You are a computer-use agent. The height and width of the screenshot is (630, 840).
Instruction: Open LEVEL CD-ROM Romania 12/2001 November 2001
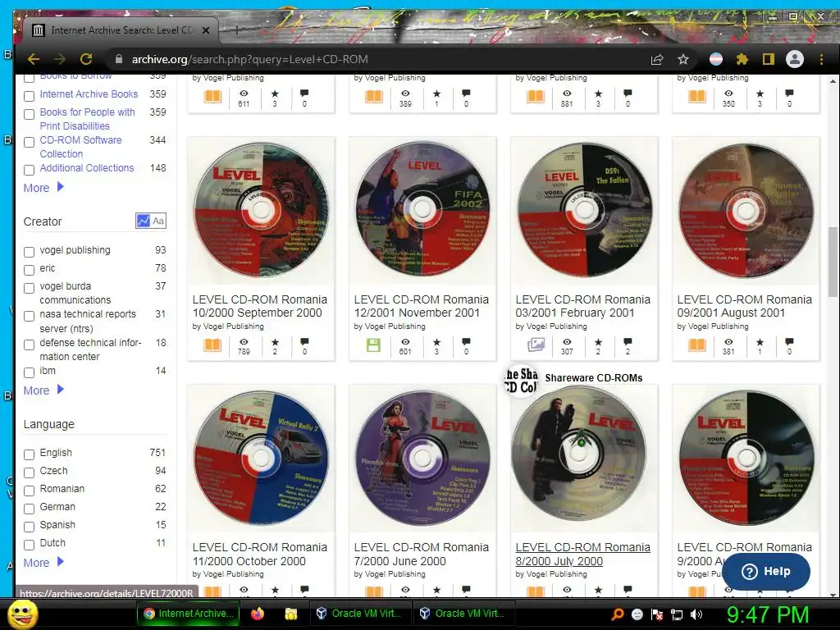point(422,306)
